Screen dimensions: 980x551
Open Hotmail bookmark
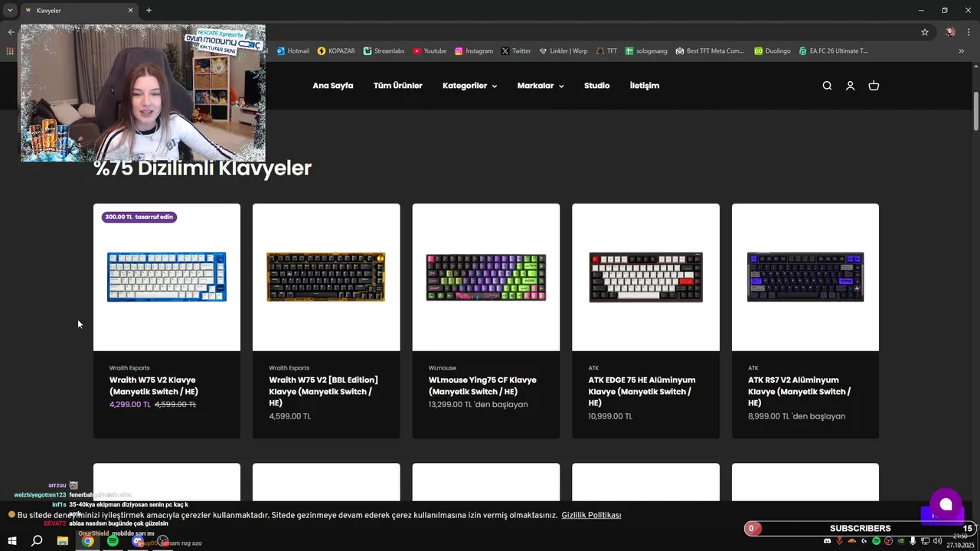(x=293, y=51)
